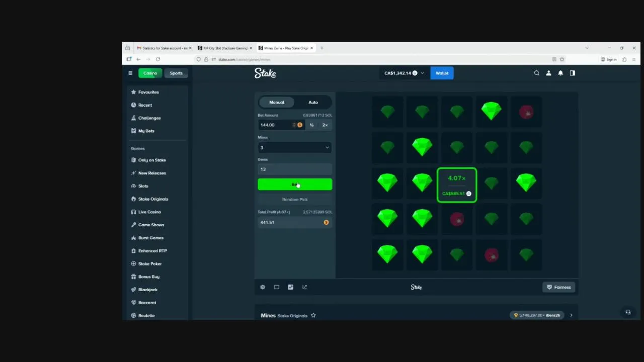Click the blue Wallet button
The height and width of the screenshot is (362, 644).
(x=442, y=73)
